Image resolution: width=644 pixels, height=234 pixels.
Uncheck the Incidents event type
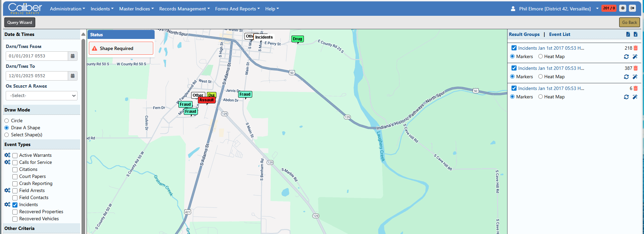(15, 205)
